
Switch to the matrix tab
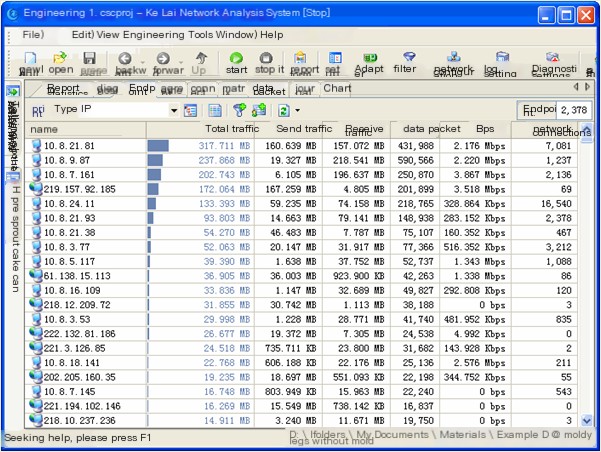coord(233,89)
